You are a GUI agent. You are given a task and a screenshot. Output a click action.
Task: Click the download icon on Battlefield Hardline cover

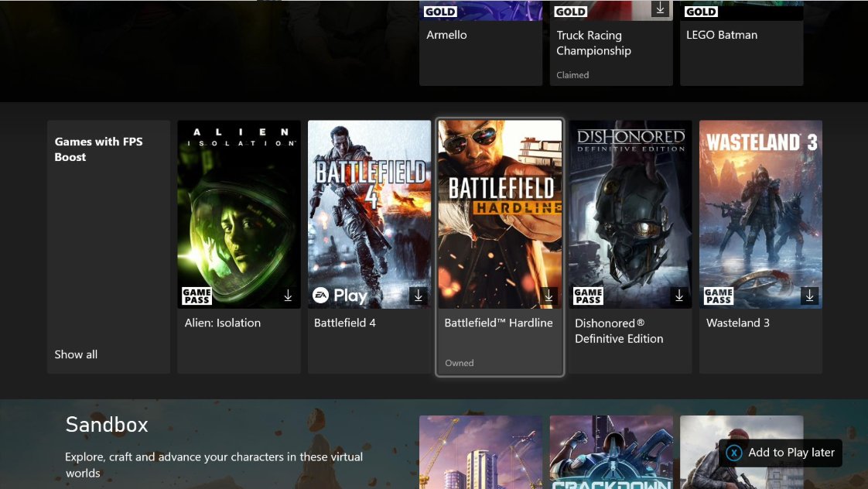(548, 296)
